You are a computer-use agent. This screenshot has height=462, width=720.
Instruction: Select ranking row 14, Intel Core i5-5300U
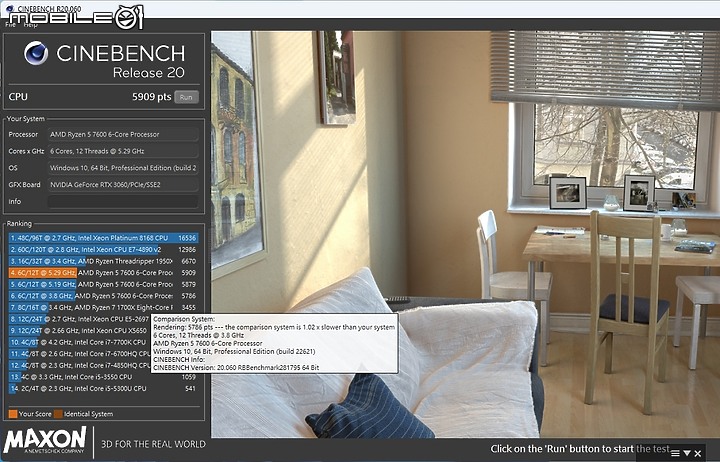pyautogui.click(x=103, y=389)
